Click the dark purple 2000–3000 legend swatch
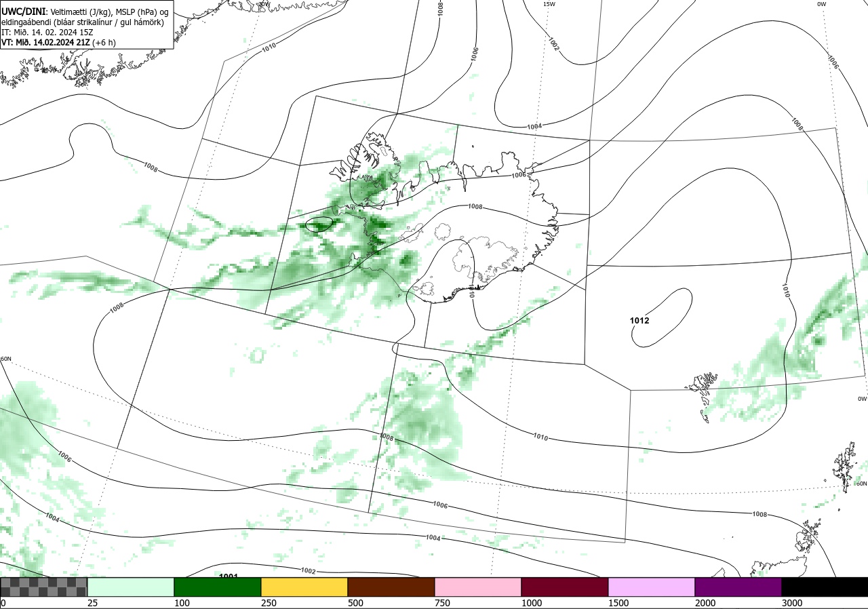The width and height of the screenshot is (868, 609). tap(738, 587)
